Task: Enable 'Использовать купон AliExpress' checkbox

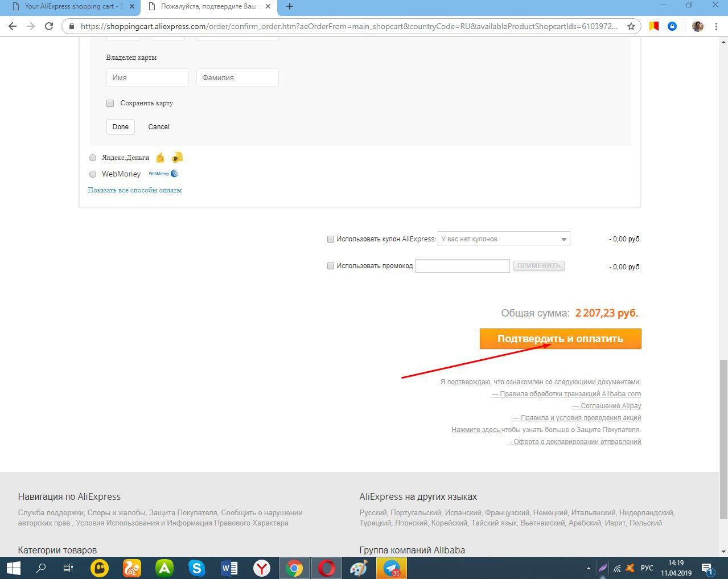Action: [x=331, y=239]
